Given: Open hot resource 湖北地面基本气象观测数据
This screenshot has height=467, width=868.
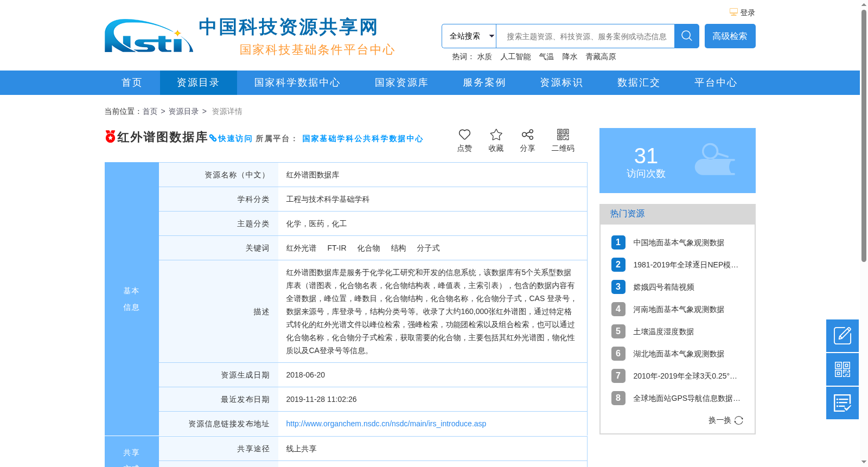Looking at the screenshot, I should (679, 354).
